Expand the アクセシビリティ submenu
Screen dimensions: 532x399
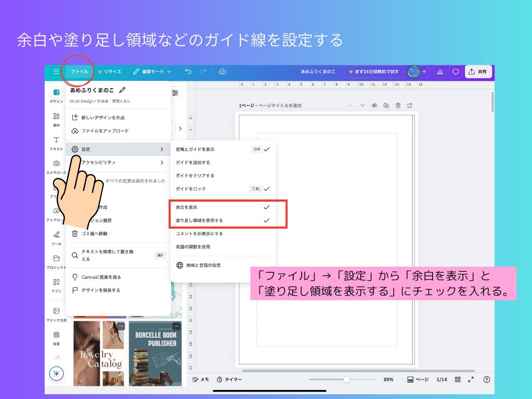(118, 162)
